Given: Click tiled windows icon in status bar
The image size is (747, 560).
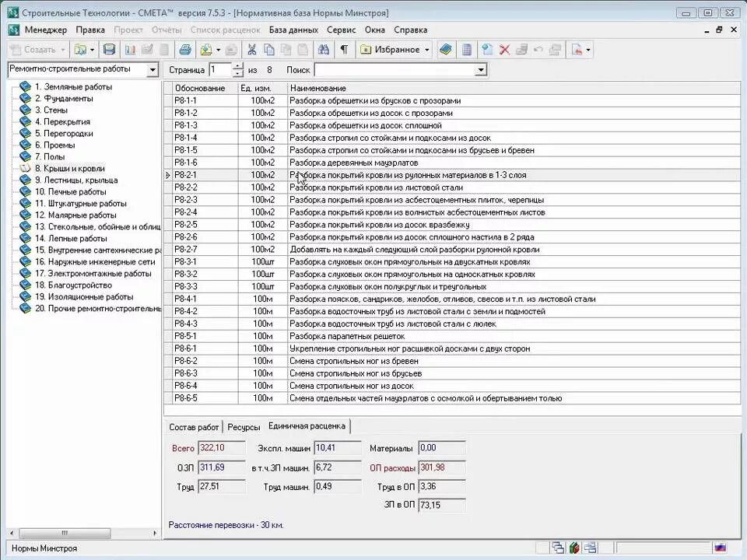Looking at the screenshot, I should pyautogui.click(x=591, y=548).
